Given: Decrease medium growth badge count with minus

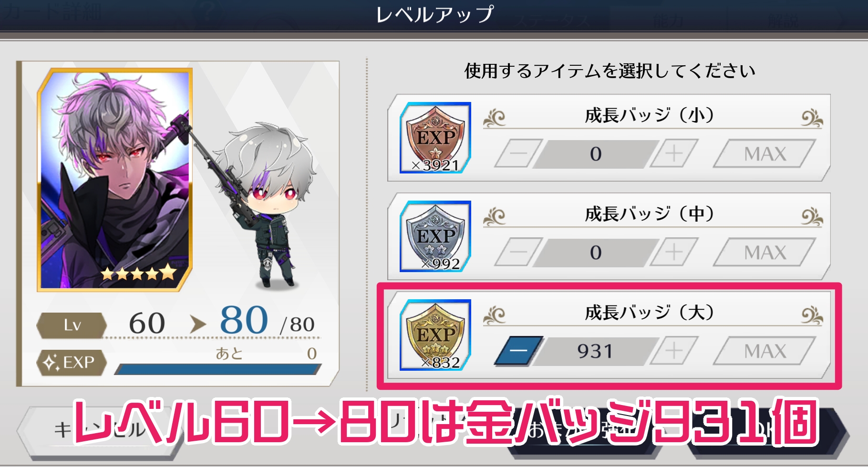Looking at the screenshot, I should 518,252.
